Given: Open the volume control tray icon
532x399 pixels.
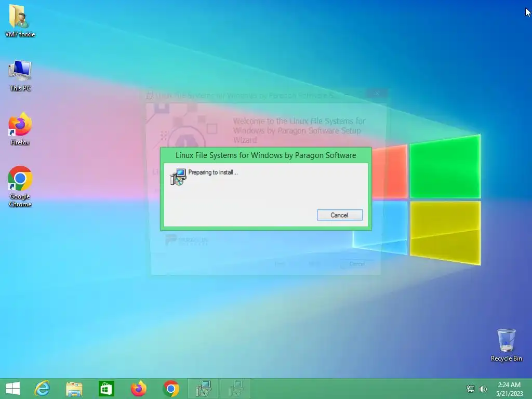Looking at the screenshot, I should tap(483, 389).
